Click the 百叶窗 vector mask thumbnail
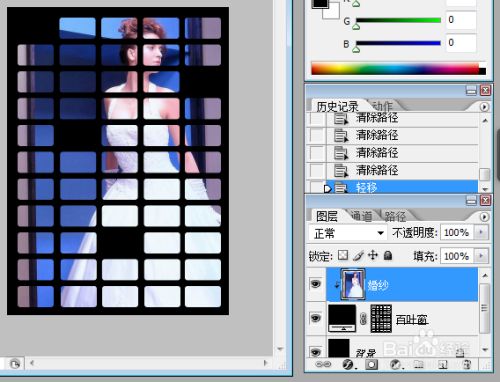Screen dimensions: 500x382 (x=381, y=318)
